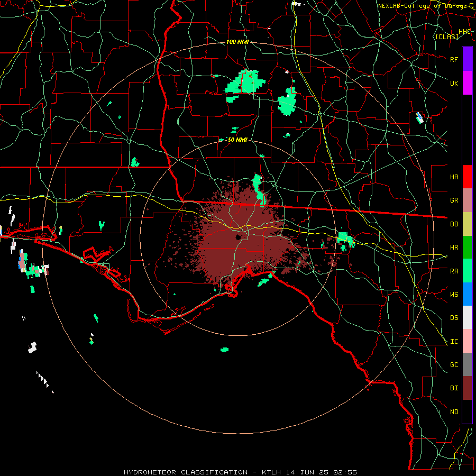This screenshot has height=476, width=476.
Task: Click the [CLAS] units label
Action: coord(447,37)
